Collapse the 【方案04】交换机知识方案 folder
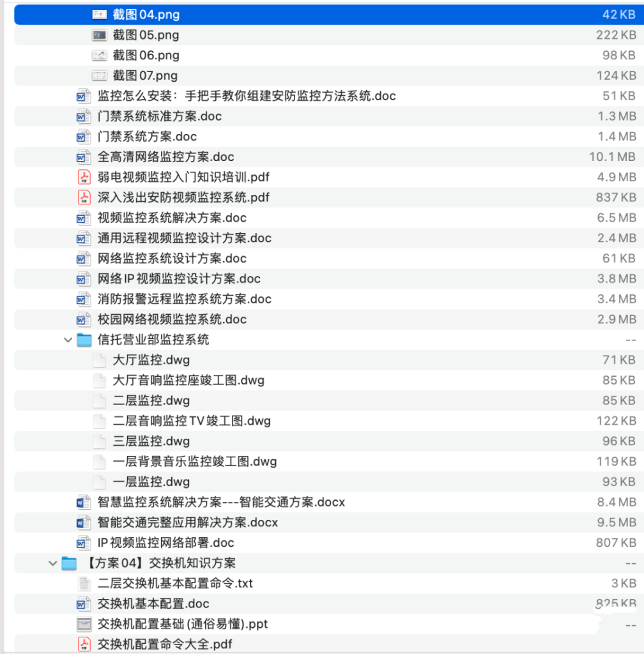 click(52, 563)
